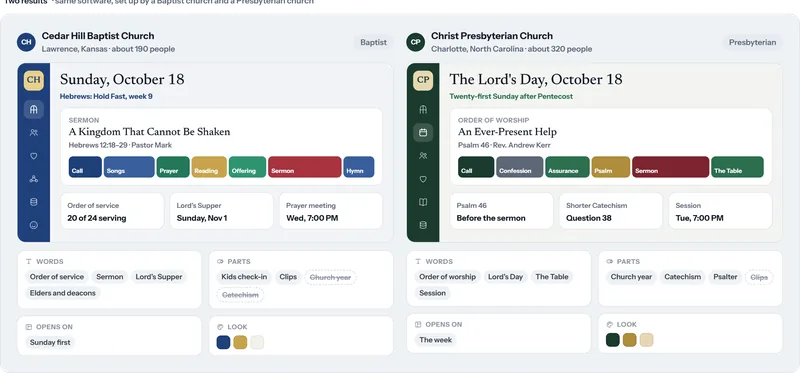800x373 pixels.
Task: Click the Words icon in Christ Presbyterian panel
Action: (418, 261)
